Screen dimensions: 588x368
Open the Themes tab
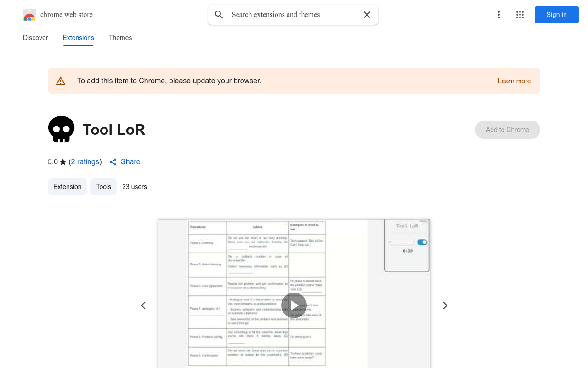[120, 38]
